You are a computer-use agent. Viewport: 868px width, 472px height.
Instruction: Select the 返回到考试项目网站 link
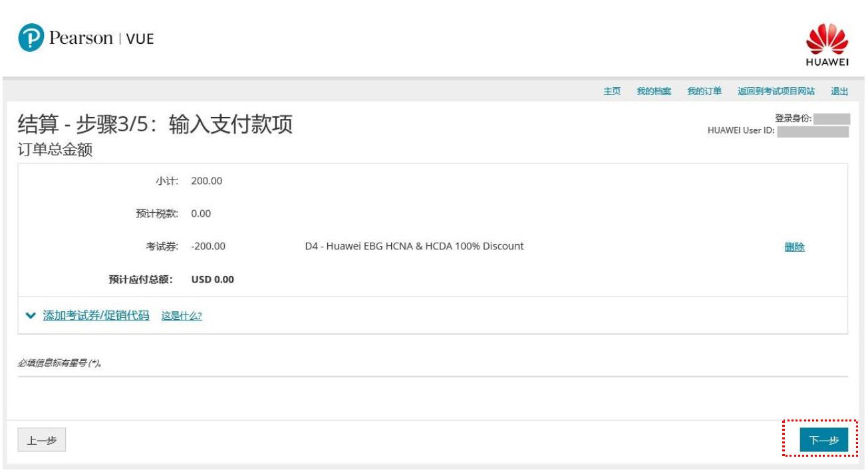click(776, 91)
